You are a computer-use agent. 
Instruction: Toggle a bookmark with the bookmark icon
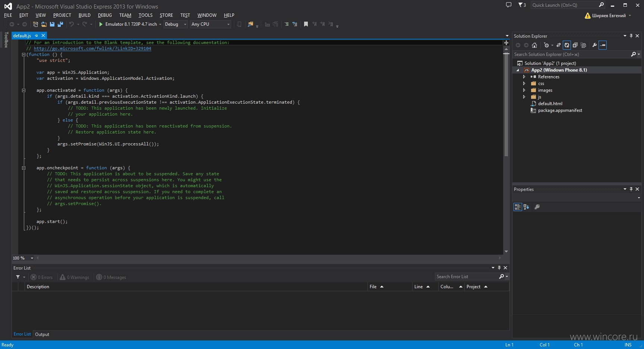306,24
